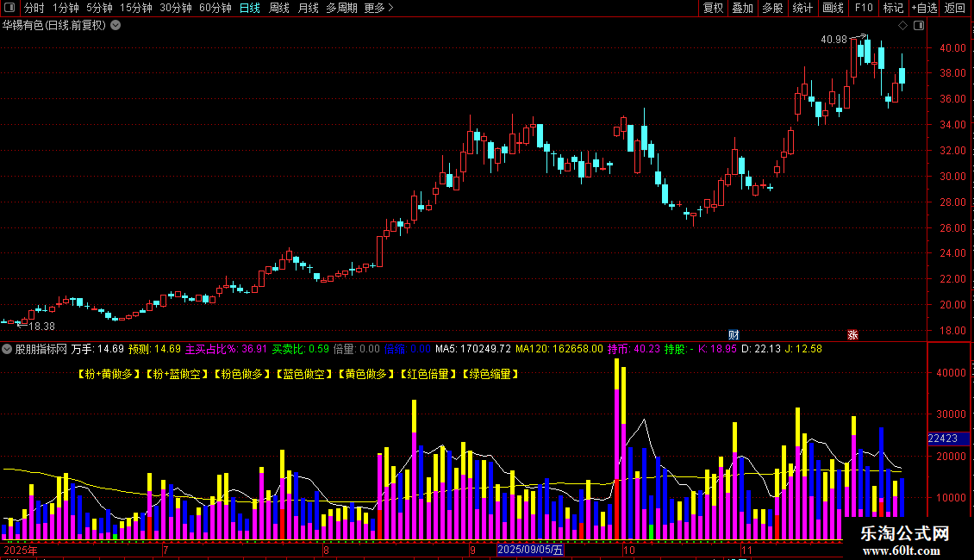The image size is (974, 560).
Task: Click the 30.00 price axis label
Action: tap(952, 177)
